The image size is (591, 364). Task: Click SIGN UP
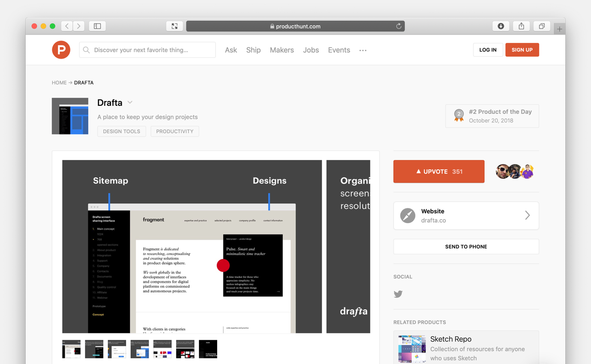click(x=522, y=50)
